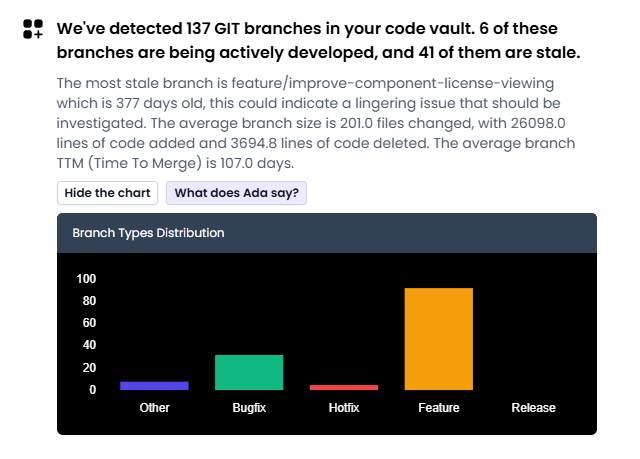Image resolution: width=640 pixels, height=459 pixels.
Task: Select the Hotfix axis label
Action: coord(344,408)
